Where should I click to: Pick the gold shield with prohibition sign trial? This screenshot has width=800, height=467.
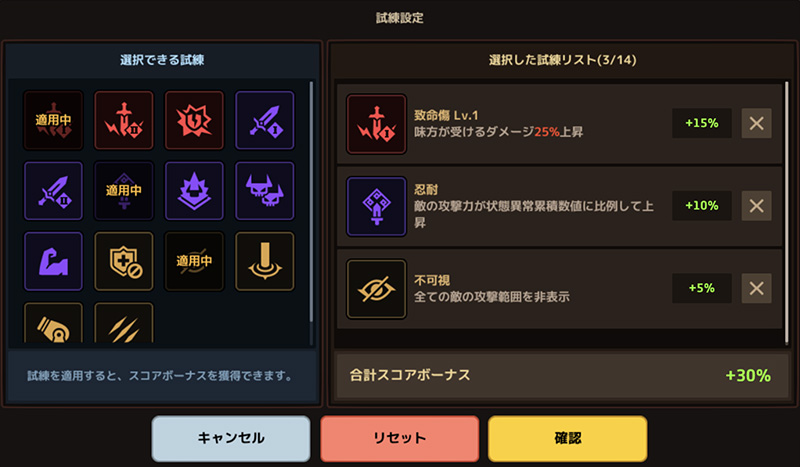point(124,261)
